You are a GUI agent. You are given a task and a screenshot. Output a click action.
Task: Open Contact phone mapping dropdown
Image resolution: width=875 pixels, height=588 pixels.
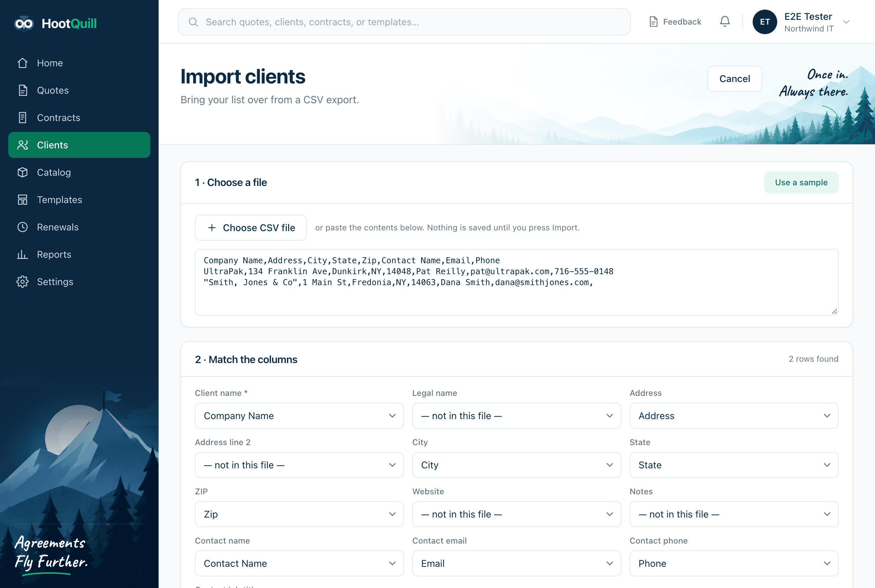point(733,564)
